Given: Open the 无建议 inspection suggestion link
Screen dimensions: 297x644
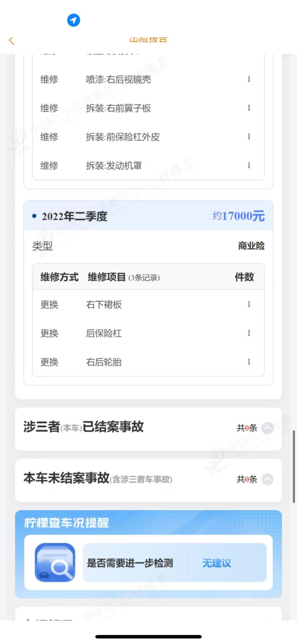Looking at the screenshot, I should [x=216, y=563].
